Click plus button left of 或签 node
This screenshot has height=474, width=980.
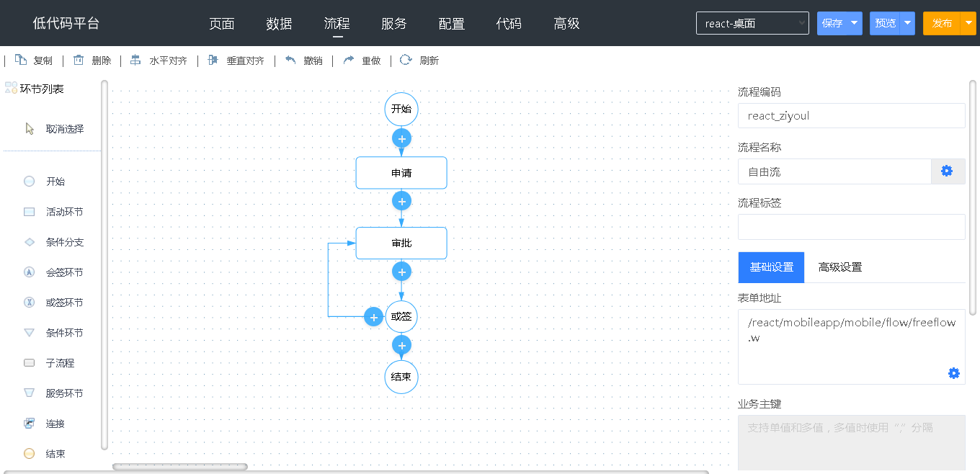tap(373, 317)
